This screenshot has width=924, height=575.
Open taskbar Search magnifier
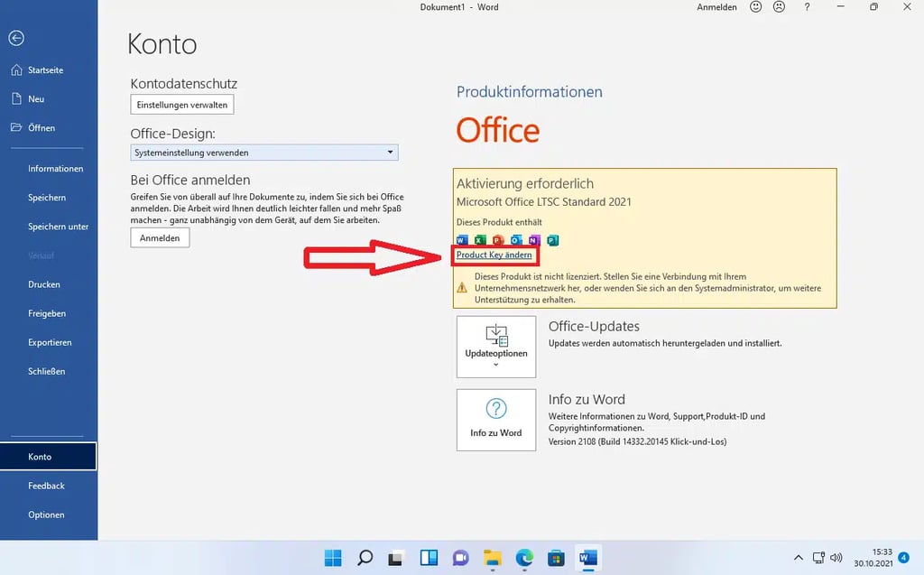point(365,557)
